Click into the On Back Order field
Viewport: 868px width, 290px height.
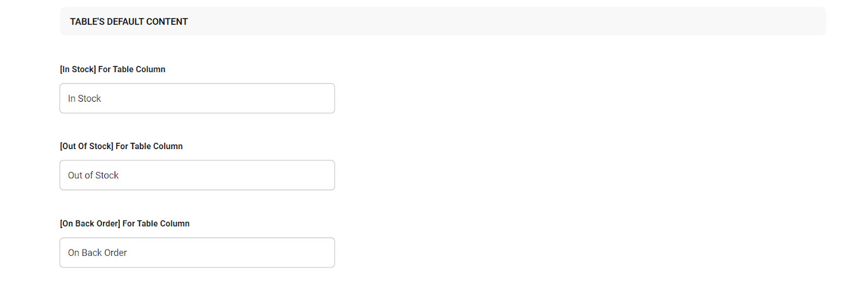[197, 253]
